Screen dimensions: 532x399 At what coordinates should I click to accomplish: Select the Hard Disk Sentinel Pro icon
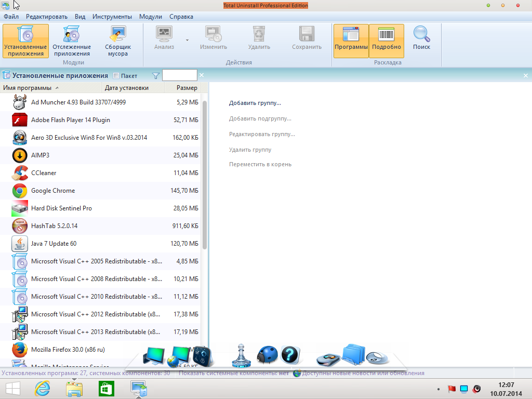tap(20, 208)
